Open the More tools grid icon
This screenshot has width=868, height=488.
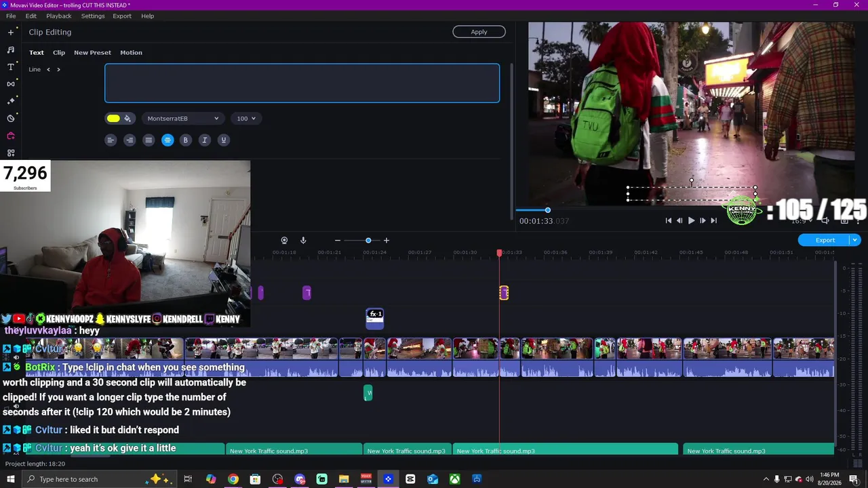point(11,153)
